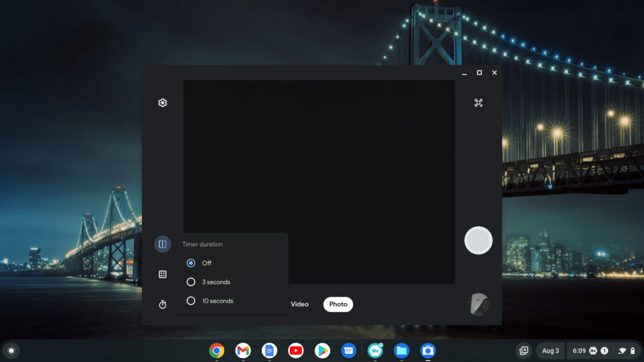Select Photo capture mode
The height and width of the screenshot is (362, 644).
pos(338,304)
